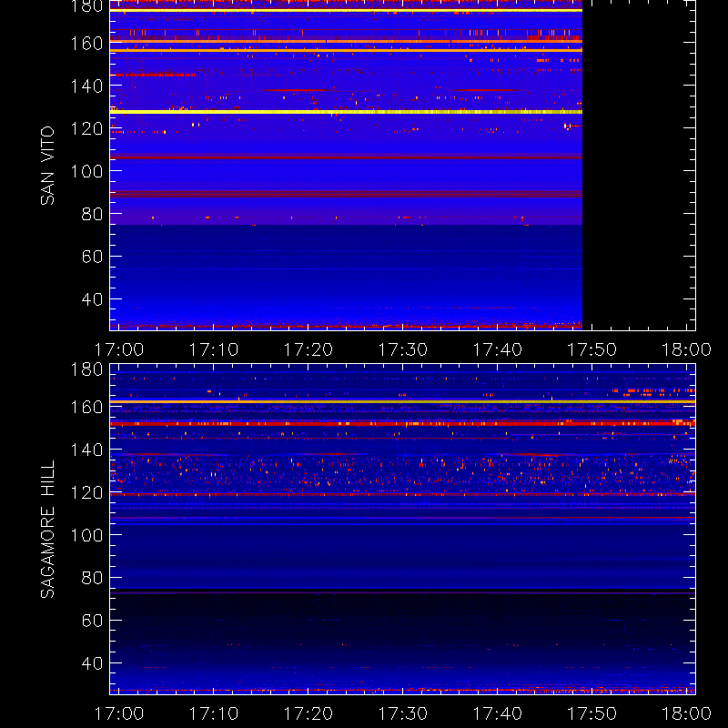Pick the 100 tick label on the Sagamore Hill plot

86,535
